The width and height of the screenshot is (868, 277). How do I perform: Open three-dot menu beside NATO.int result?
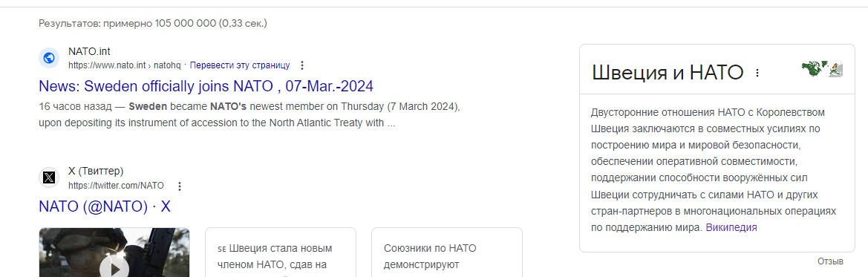(x=301, y=65)
